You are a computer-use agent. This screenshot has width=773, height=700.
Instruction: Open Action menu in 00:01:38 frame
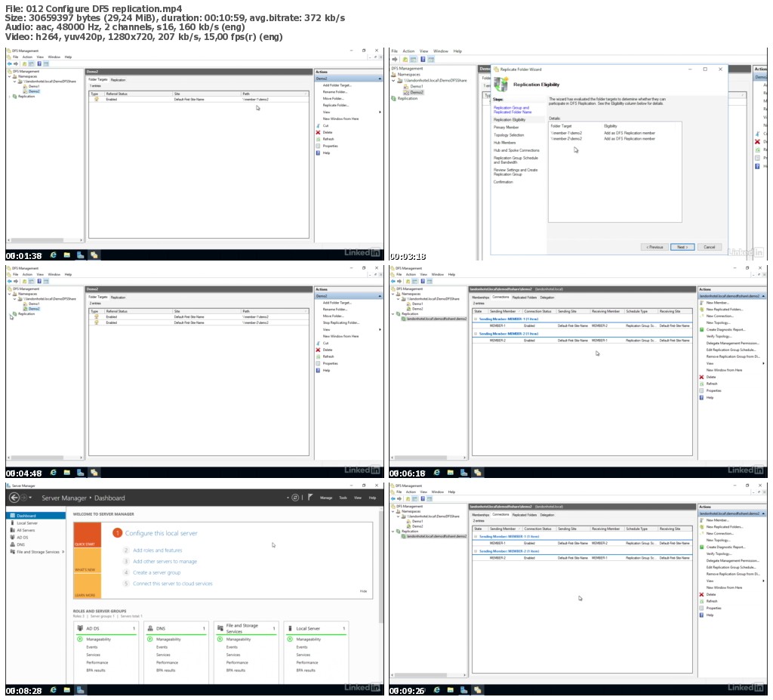(27, 57)
